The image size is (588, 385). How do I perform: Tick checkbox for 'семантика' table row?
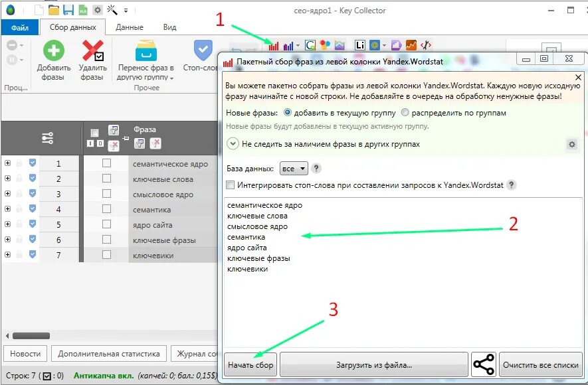[106, 209]
